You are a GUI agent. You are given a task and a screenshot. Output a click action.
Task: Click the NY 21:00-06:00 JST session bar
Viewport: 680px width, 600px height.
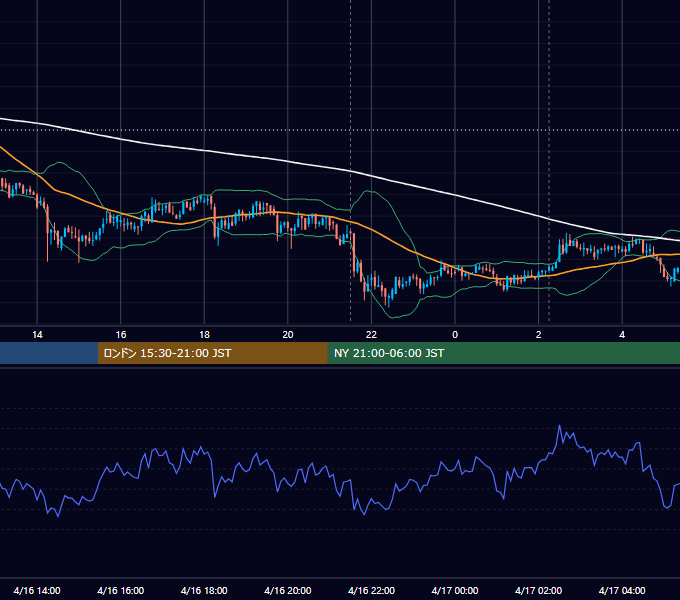coord(503,353)
